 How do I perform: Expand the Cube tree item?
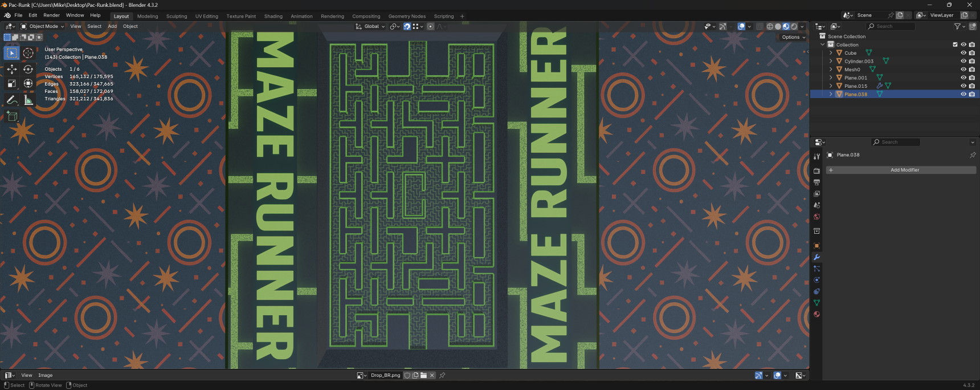[831, 53]
